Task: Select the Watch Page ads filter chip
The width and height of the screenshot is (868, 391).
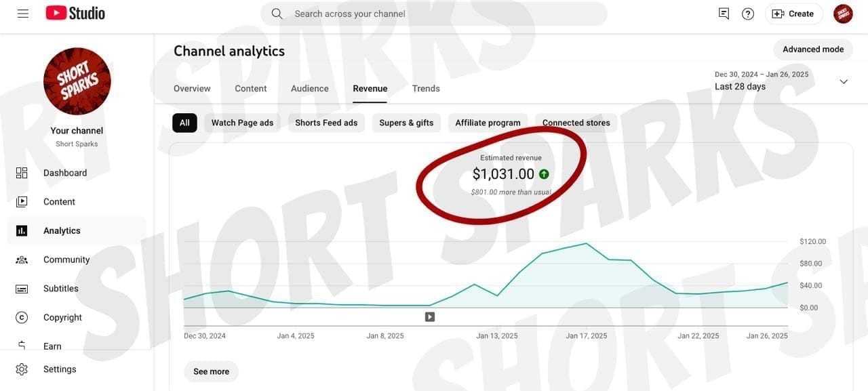Action: coord(242,123)
